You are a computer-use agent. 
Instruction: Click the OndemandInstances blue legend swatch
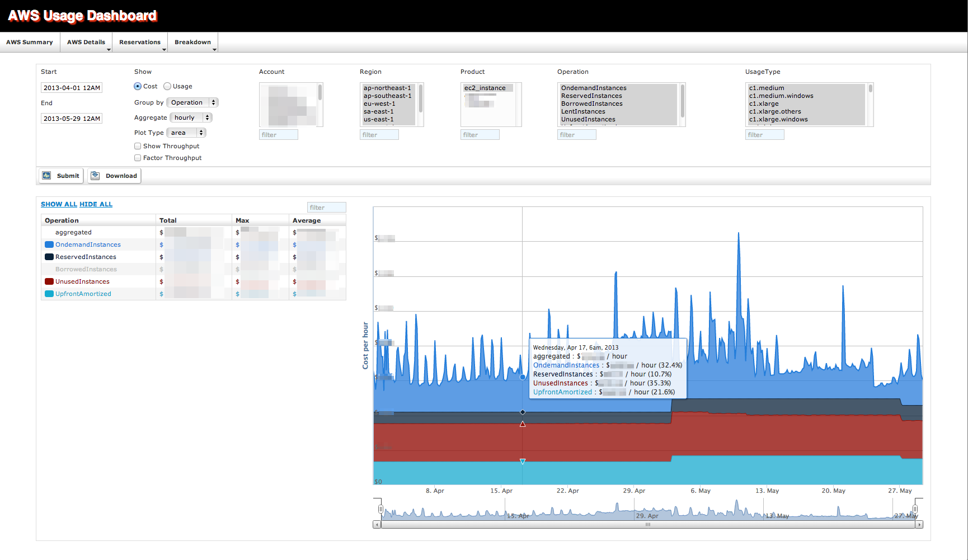pos(49,244)
